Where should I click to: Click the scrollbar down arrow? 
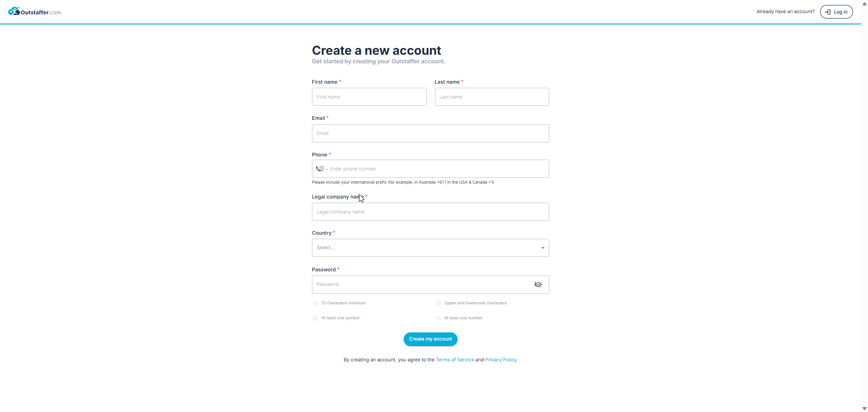point(864,408)
